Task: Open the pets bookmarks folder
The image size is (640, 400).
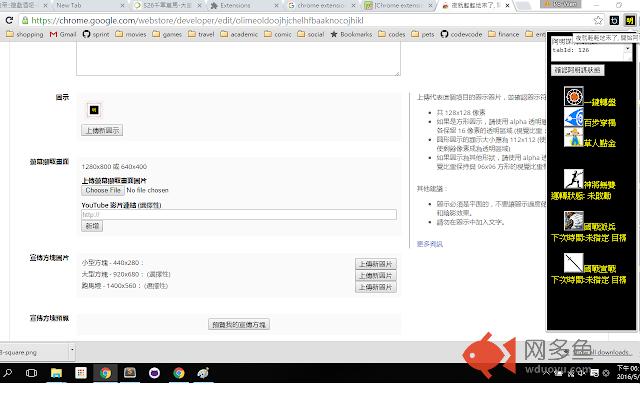Action: tap(423, 34)
